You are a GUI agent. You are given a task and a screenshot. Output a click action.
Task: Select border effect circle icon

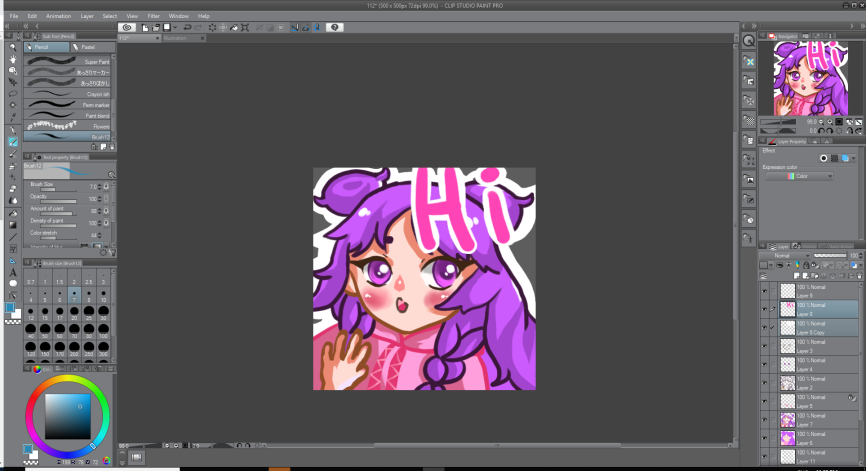coord(823,158)
